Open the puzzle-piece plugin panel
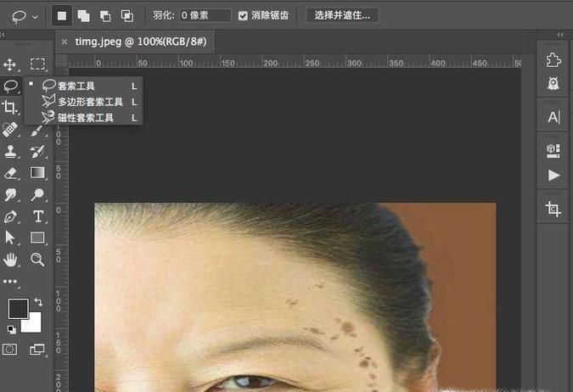 [x=553, y=60]
